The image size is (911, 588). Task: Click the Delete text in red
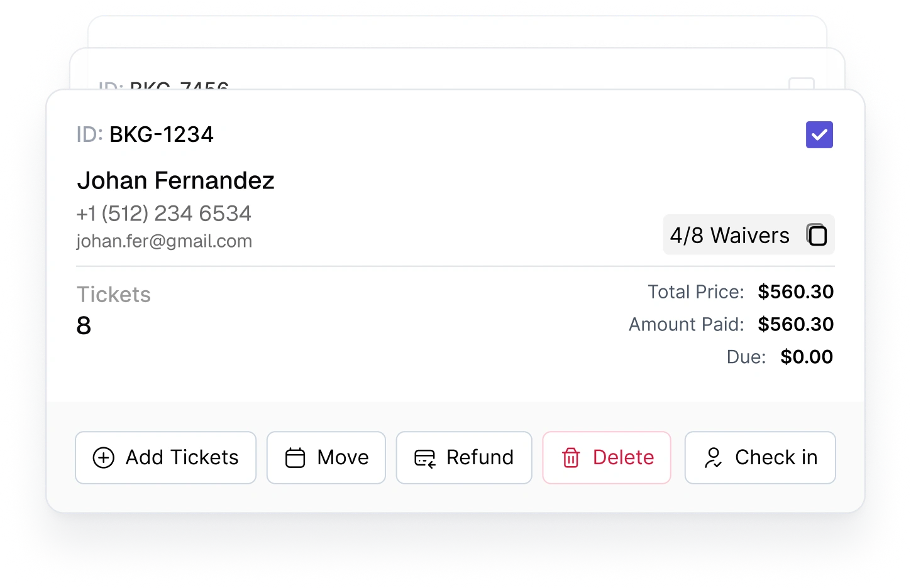623,457
